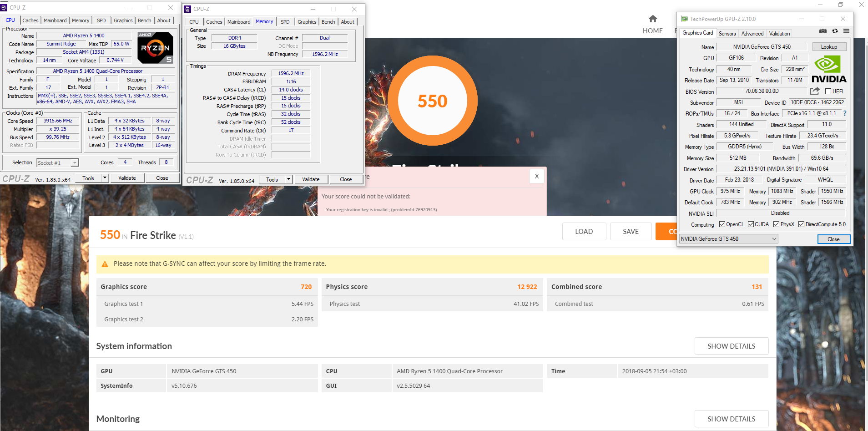Toggle the DirectCompute 5.0 checkbox
Image resolution: width=868 pixels, height=431 pixels.
point(801,224)
